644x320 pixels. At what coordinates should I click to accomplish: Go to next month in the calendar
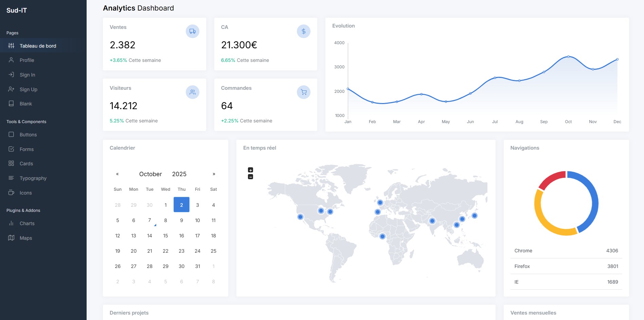pyautogui.click(x=214, y=174)
